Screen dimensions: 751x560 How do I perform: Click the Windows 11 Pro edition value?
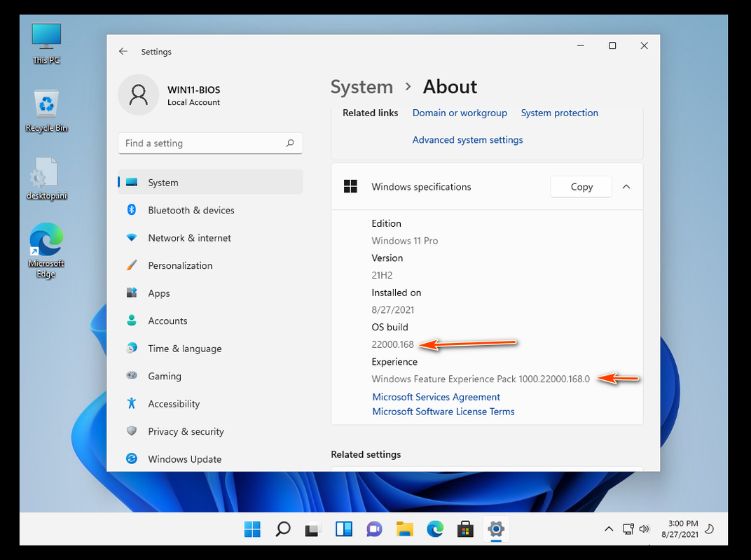click(405, 241)
